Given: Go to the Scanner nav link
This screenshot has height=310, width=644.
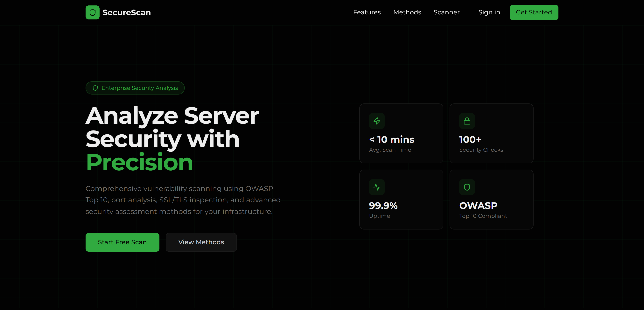Looking at the screenshot, I should (446, 12).
